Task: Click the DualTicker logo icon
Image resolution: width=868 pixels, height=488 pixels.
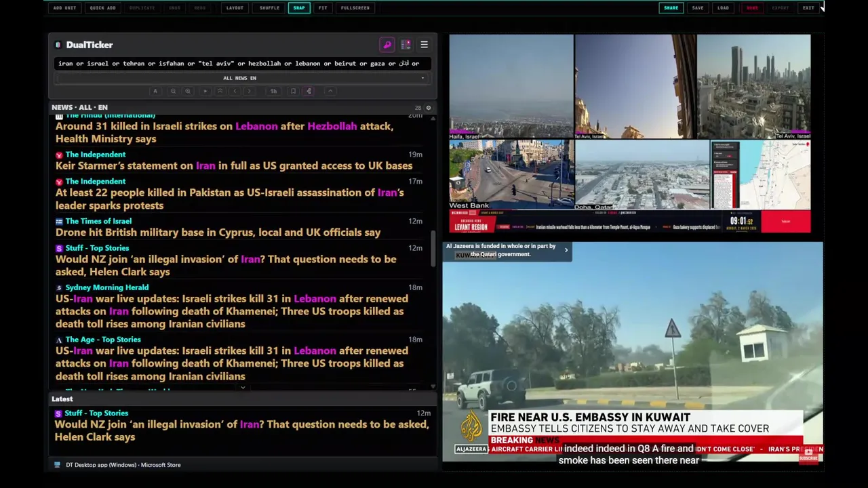Action: pyautogui.click(x=58, y=45)
